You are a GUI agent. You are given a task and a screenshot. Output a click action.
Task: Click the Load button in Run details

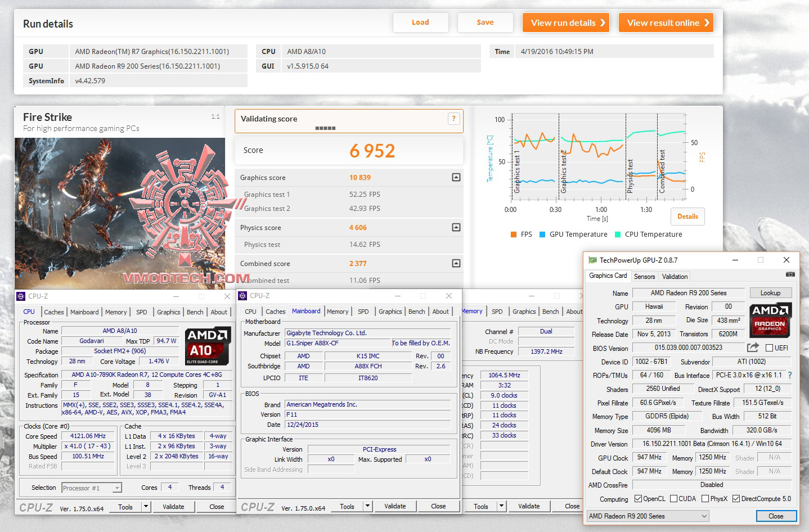421,22
